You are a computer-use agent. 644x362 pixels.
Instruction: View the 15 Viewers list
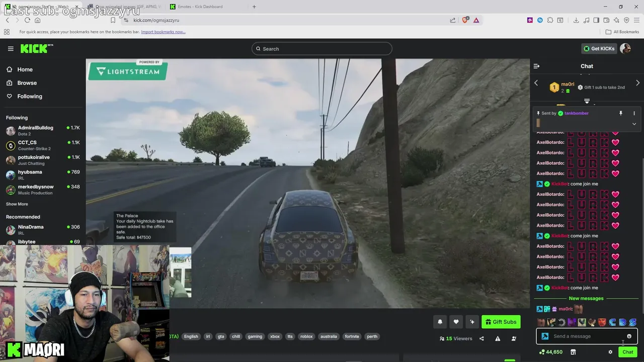(456, 339)
